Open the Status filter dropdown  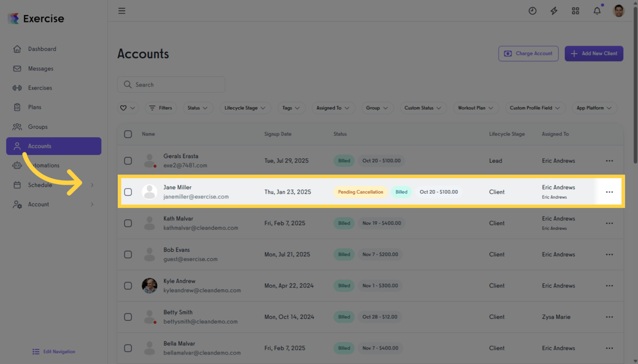198,108
